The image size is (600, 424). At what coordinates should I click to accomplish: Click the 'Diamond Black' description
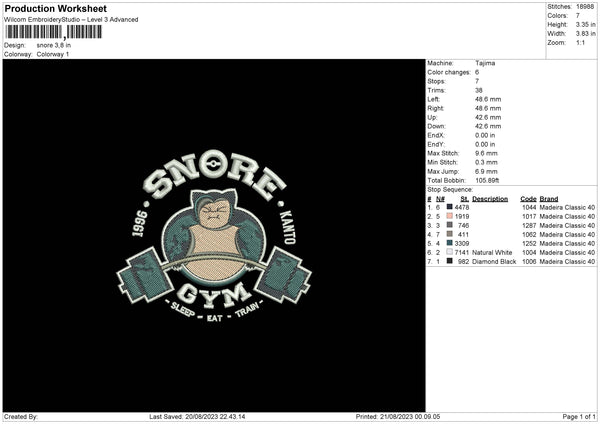click(x=494, y=262)
